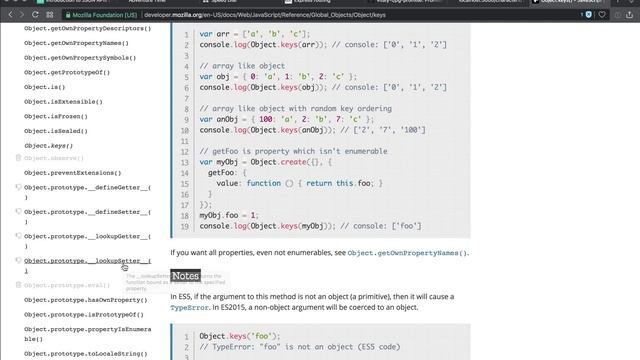640x360 pixels.
Task: Click the Notes section heading
Action: (185, 276)
